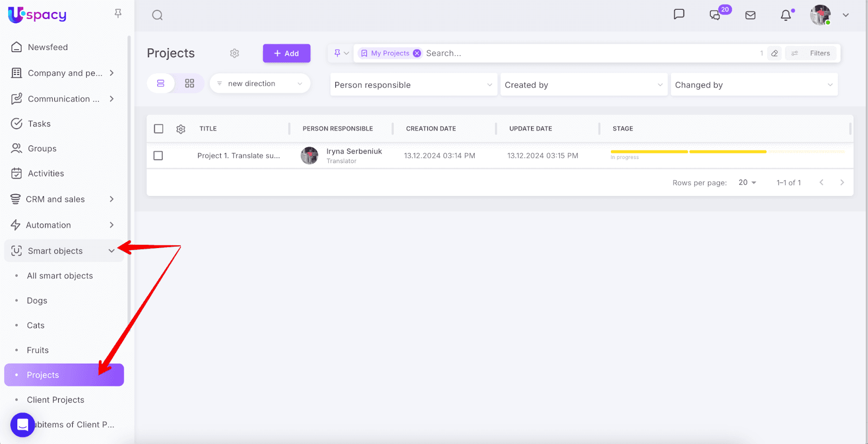This screenshot has width=868, height=444.
Task: Click the Add button
Action: point(286,53)
